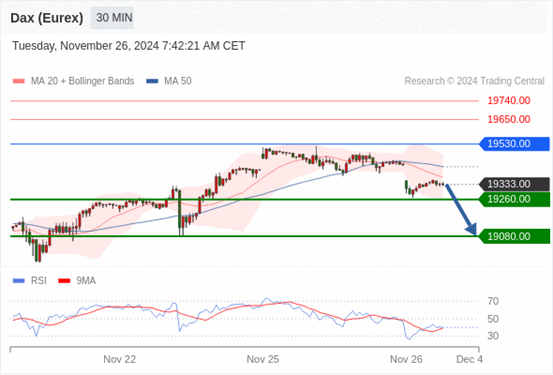Viewport: 553px width, 375px height.
Task: Click the green 19080.00 target tag
Action: point(515,236)
